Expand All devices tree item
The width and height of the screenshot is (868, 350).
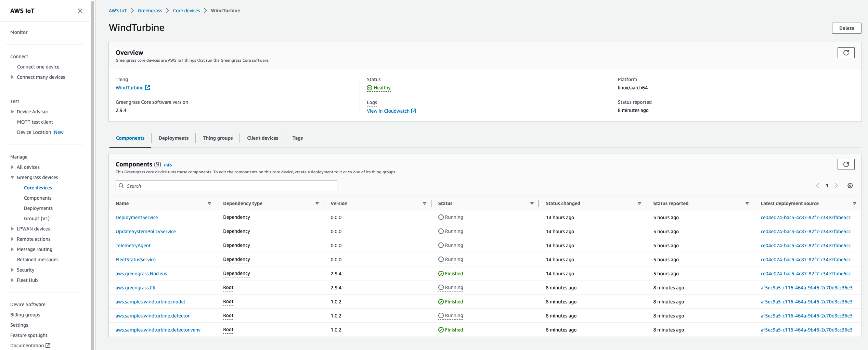[x=12, y=167]
